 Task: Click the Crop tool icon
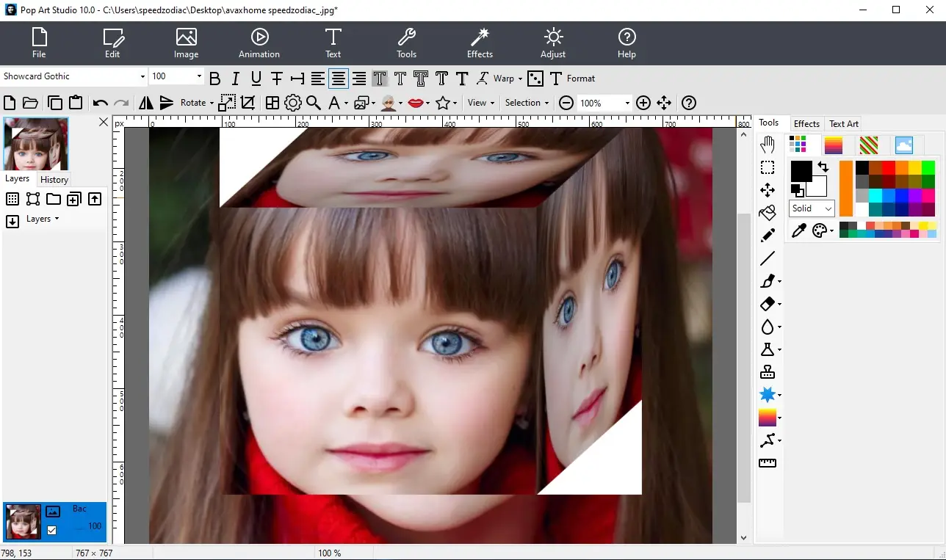pos(248,103)
